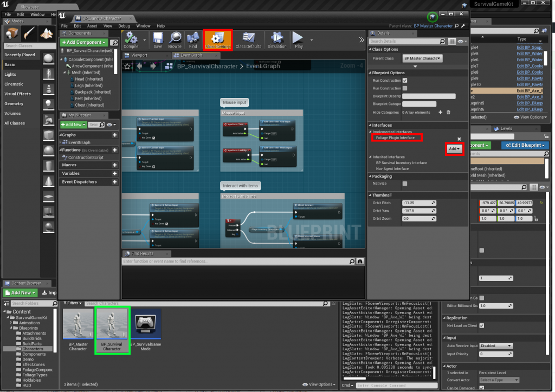
Task: Clear Hide Categories array trash icon
Action: click(448, 113)
